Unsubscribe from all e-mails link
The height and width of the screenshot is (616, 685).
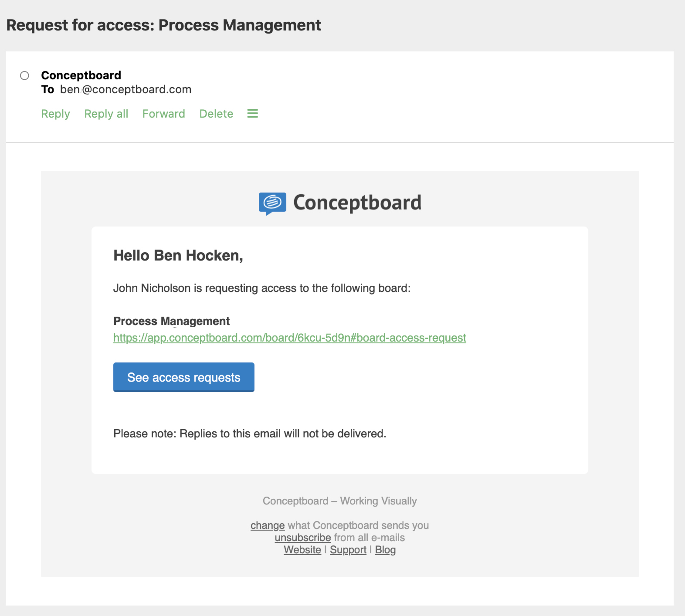[303, 538]
